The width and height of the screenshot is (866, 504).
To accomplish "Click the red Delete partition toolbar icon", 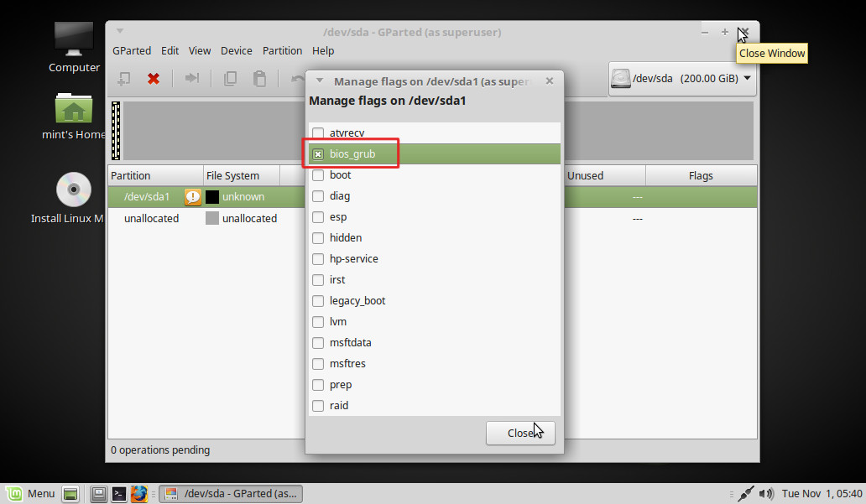I will click(x=154, y=78).
